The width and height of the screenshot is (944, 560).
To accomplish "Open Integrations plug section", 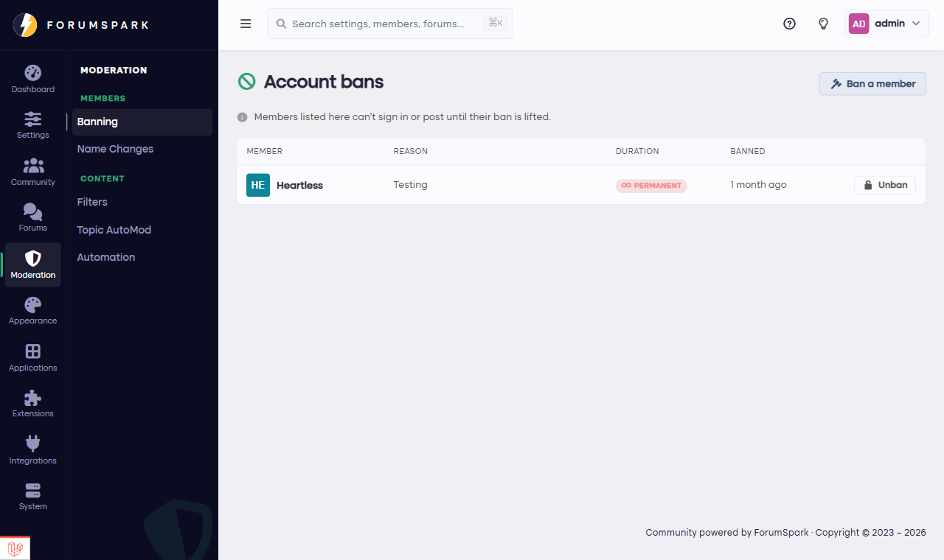I will click(x=32, y=451).
